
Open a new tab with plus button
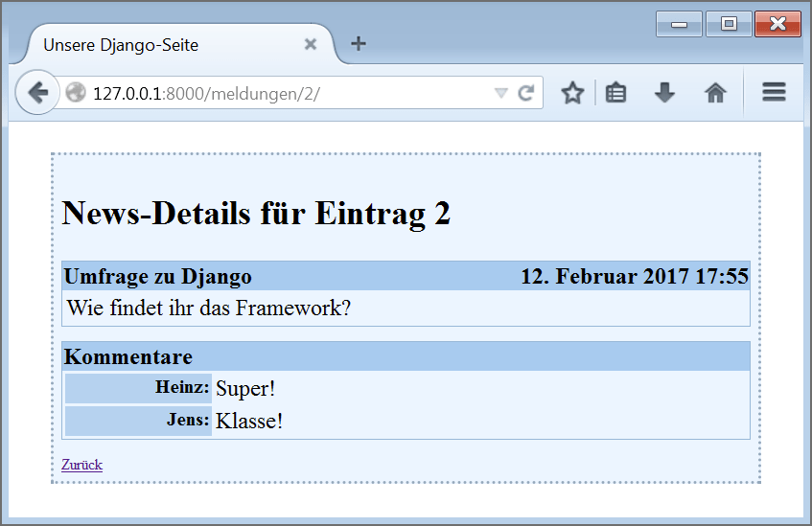pos(359,44)
